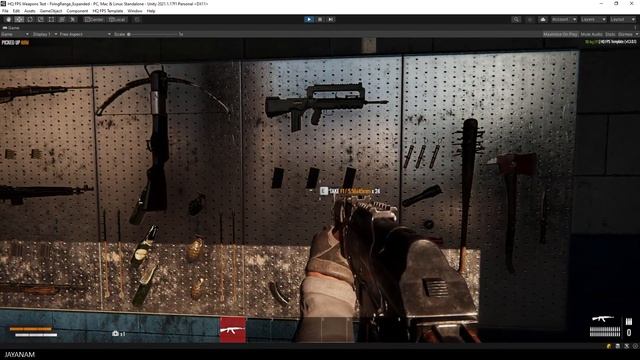Screen dimensions: 640x360
Task: Click the Step frame button
Action: tap(331, 19)
